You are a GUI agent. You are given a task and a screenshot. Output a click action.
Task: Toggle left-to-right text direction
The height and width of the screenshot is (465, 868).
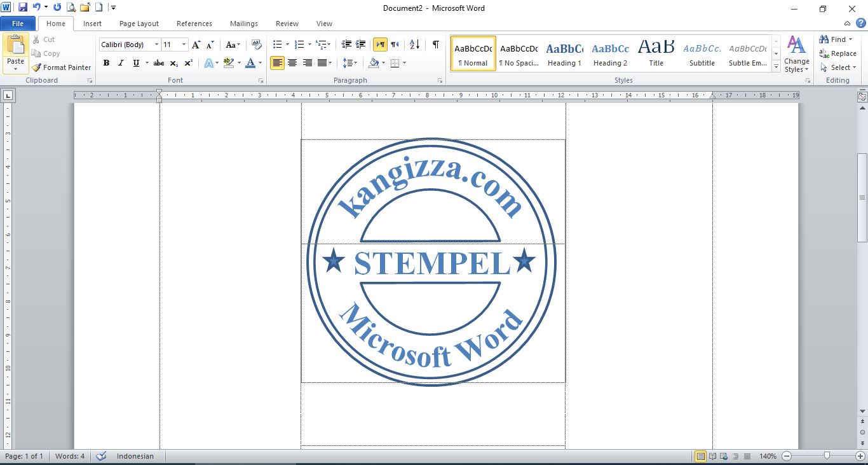click(x=380, y=45)
